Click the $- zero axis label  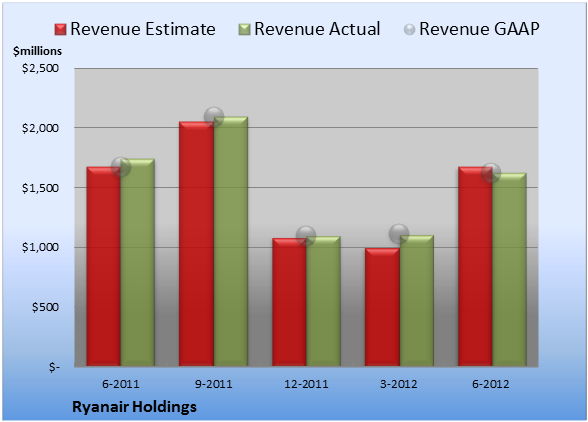[x=54, y=367]
